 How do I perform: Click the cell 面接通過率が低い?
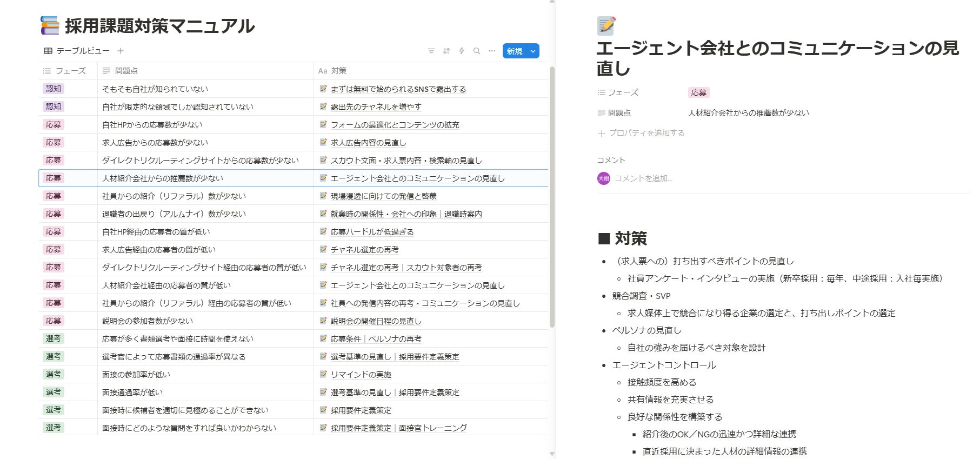click(x=205, y=392)
